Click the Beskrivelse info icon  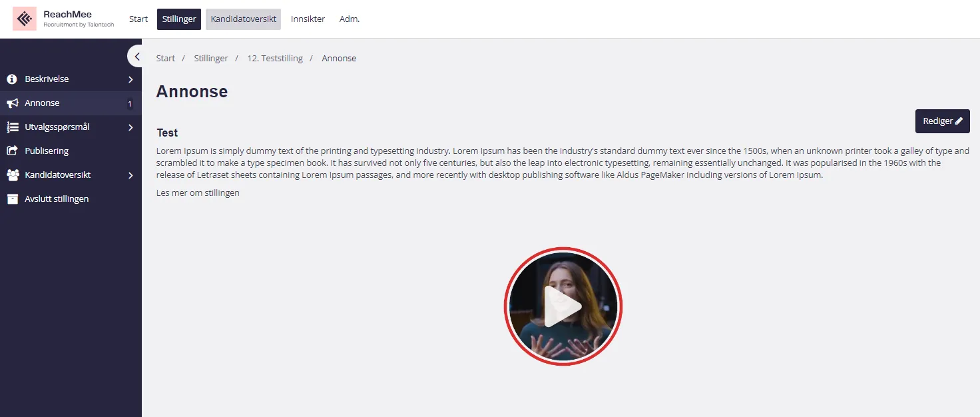(12, 79)
